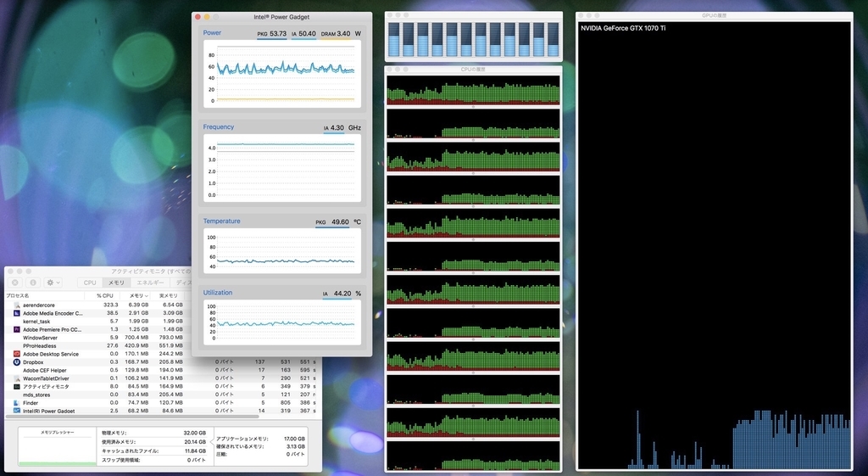Switch to the エネルギー tab
Image resolution: width=868 pixels, height=476 pixels.
pyautogui.click(x=149, y=283)
